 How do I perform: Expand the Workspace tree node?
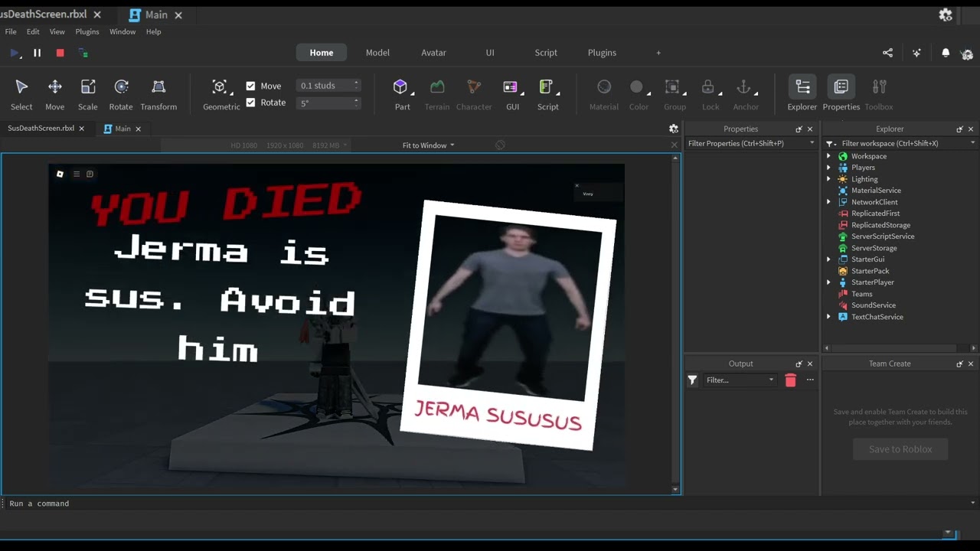point(828,156)
